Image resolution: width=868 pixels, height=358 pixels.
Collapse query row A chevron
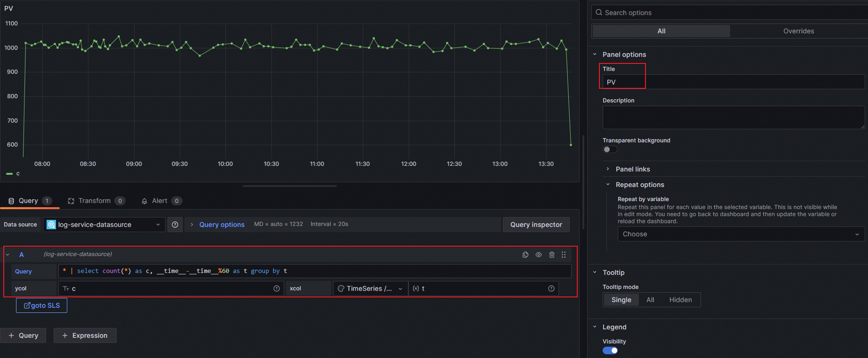coord(8,255)
